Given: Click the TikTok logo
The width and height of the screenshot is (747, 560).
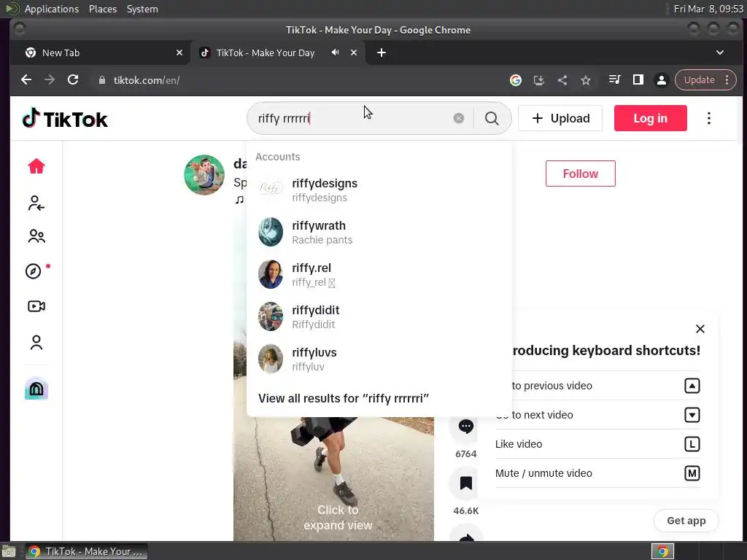Looking at the screenshot, I should [x=65, y=119].
